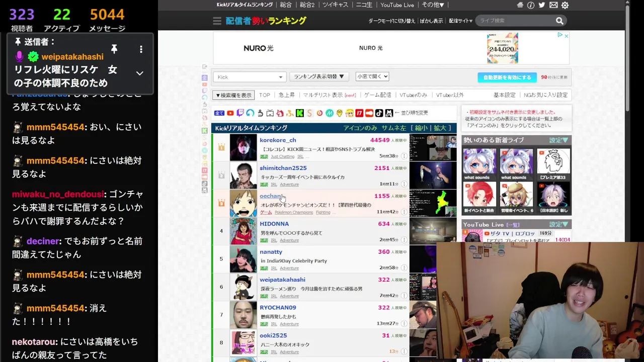Focus the ライブ検索 search field
Image resolution: width=644 pixels, height=362 pixels.
pyautogui.click(x=514, y=21)
